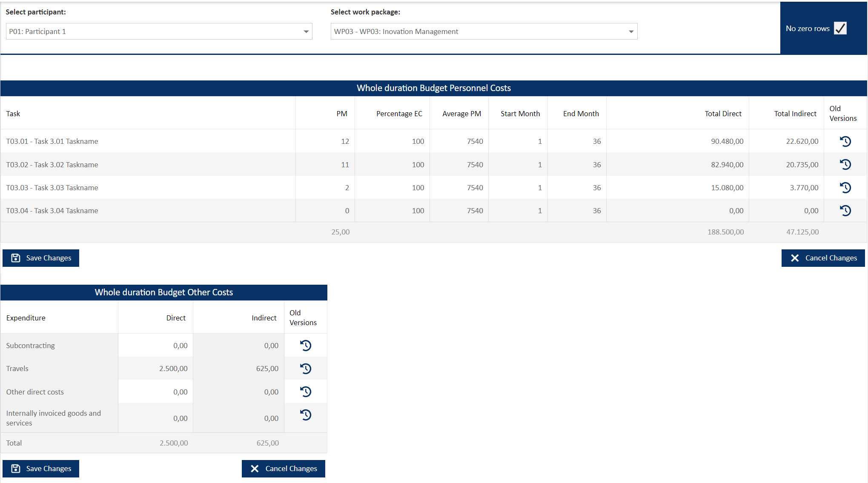Image resolution: width=868 pixels, height=483 pixels.
Task: Edit PM value 12 for T03.01
Action: click(x=325, y=141)
